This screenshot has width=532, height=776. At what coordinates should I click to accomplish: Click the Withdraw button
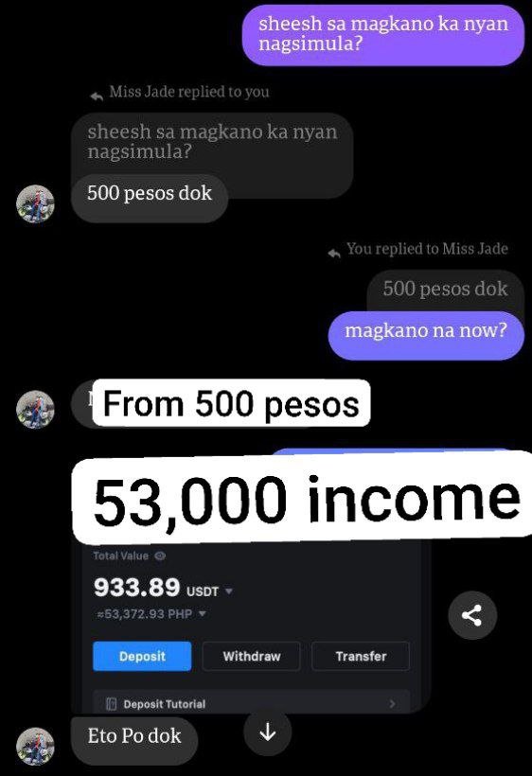tap(252, 656)
